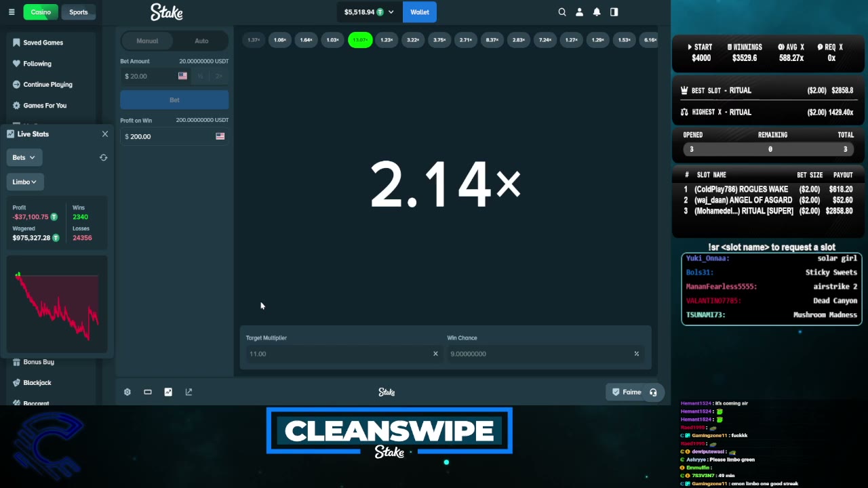Click the Live Stats profit graph
The image size is (868, 488).
point(57,304)
